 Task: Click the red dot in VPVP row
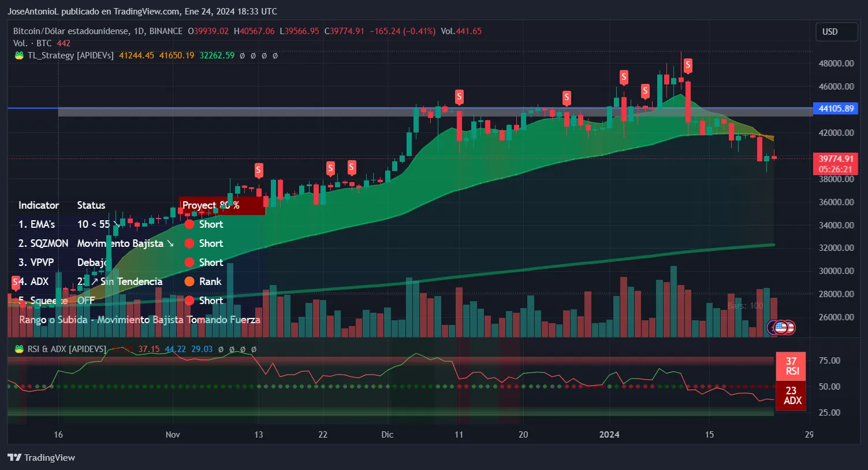[189, 262]
